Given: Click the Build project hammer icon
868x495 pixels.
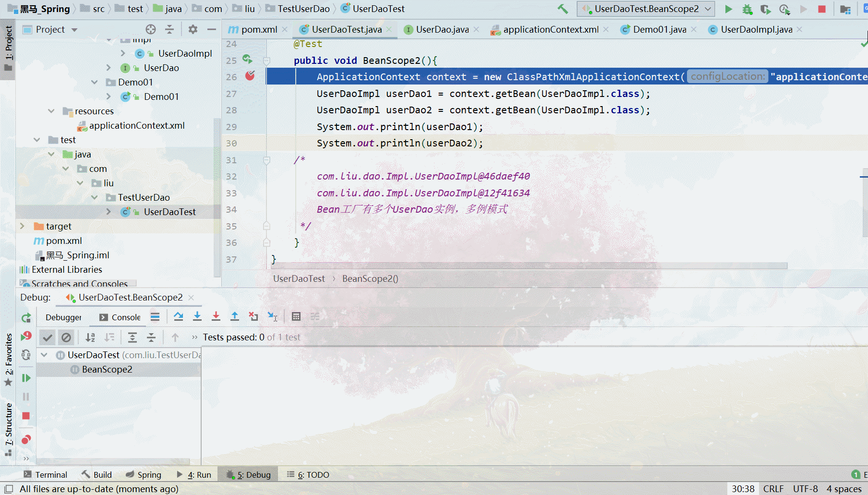Looking at the screenshot, I should click(x=563, y=9).
